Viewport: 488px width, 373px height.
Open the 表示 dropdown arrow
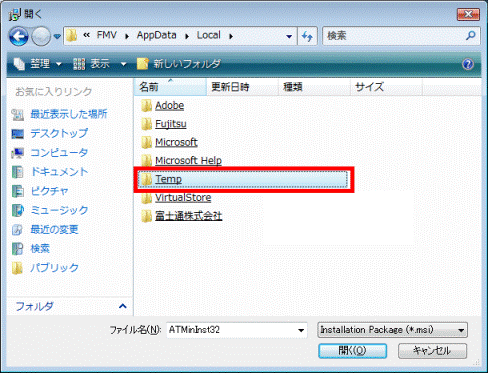click(123, 64)
